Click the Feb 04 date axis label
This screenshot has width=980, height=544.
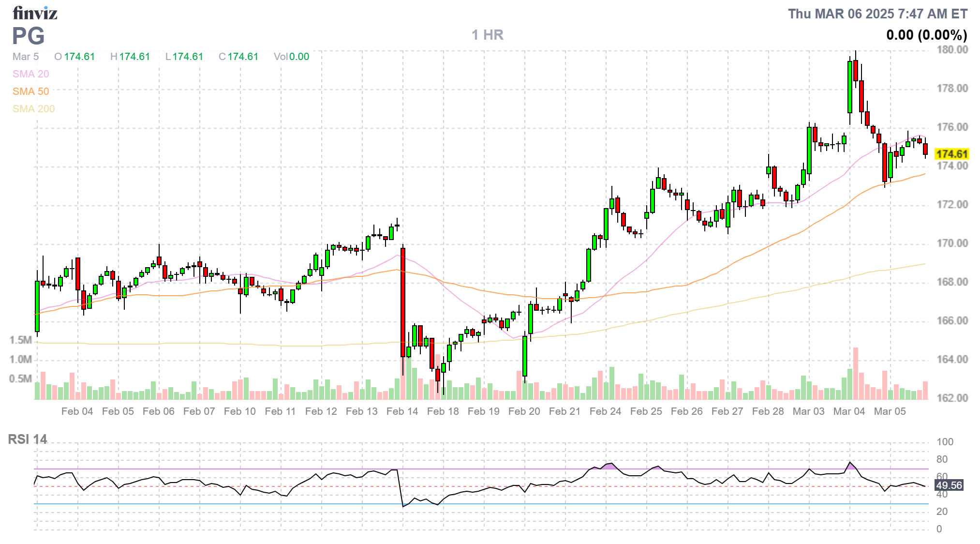click(77, 411)
